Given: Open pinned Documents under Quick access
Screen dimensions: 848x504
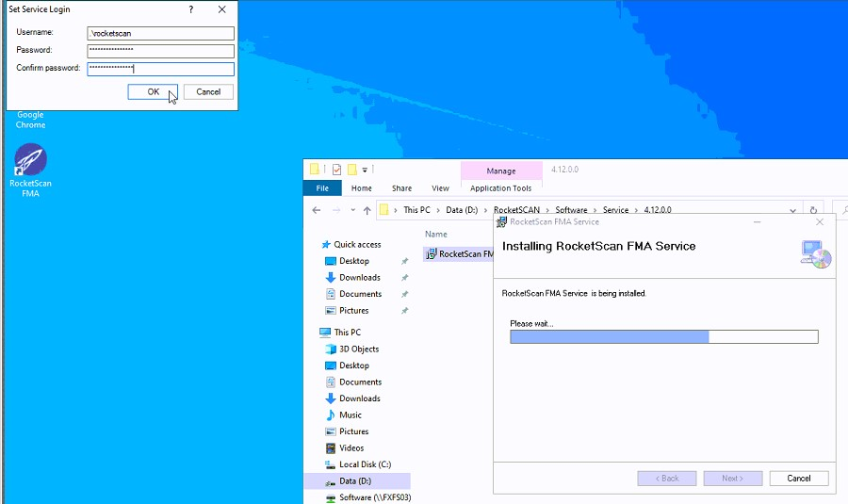Looking at the screenshot, I should pyautogui.click(x=360, y=294).
